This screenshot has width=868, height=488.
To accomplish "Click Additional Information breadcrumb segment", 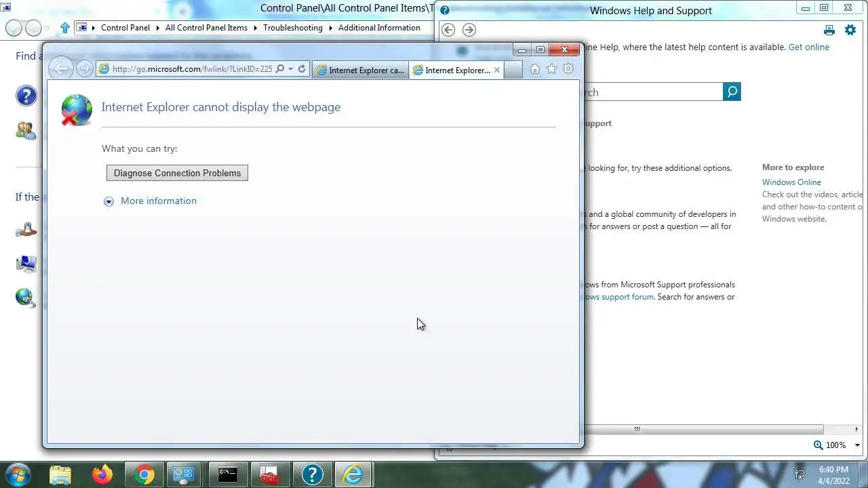I will (x=379, y=28).
